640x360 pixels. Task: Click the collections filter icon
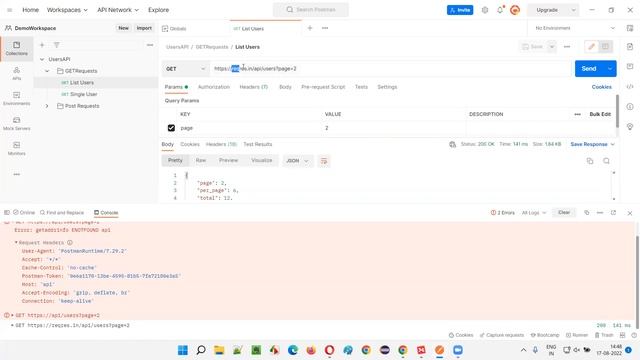[x=57, y=45]
